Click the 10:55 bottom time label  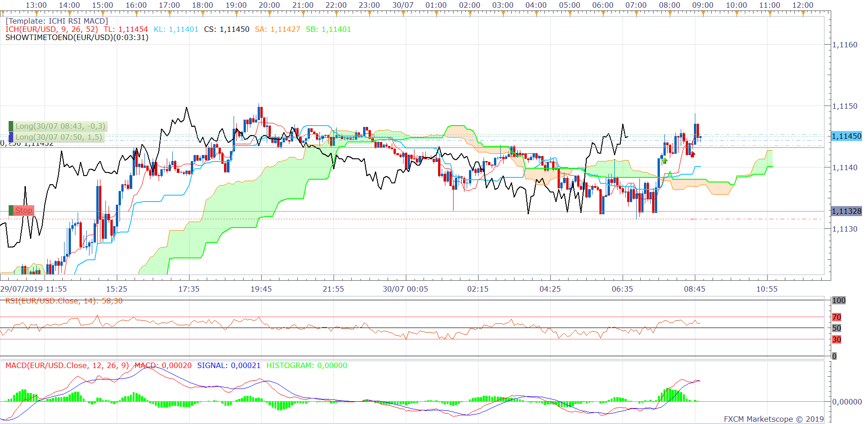[x=767, y=289]
